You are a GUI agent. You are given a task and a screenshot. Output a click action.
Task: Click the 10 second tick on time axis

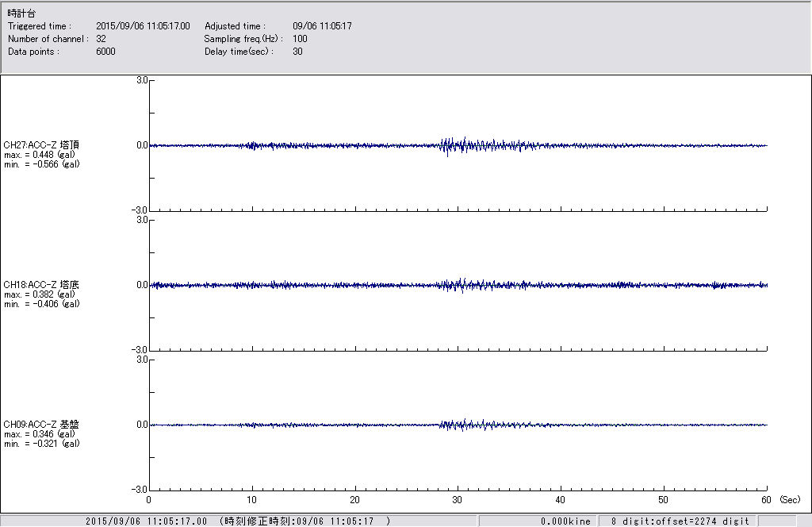tap(251, 500)
